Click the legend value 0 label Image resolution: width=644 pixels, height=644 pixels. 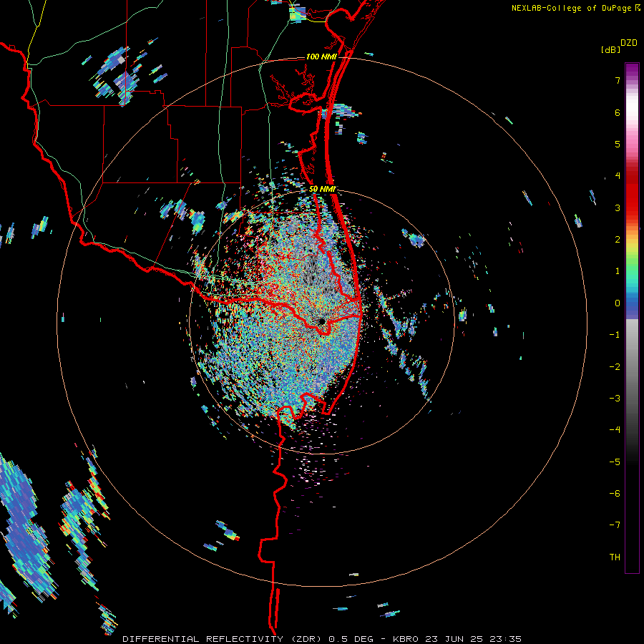coord(618,303)
